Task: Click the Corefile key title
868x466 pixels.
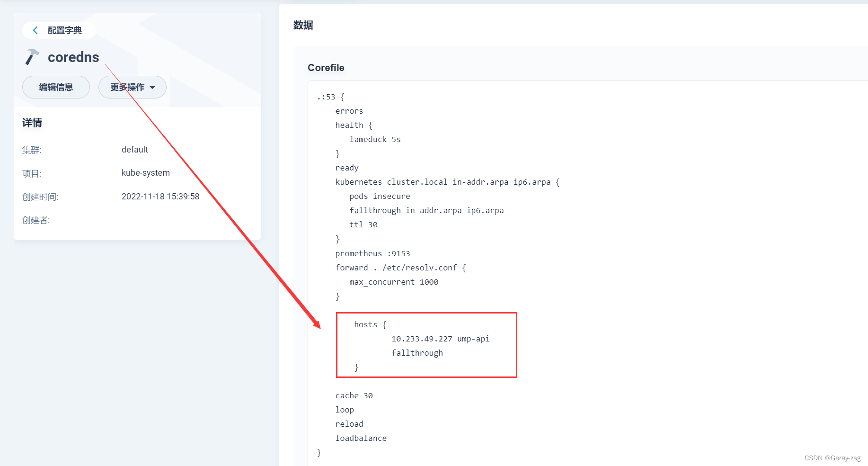Action: 326,68
